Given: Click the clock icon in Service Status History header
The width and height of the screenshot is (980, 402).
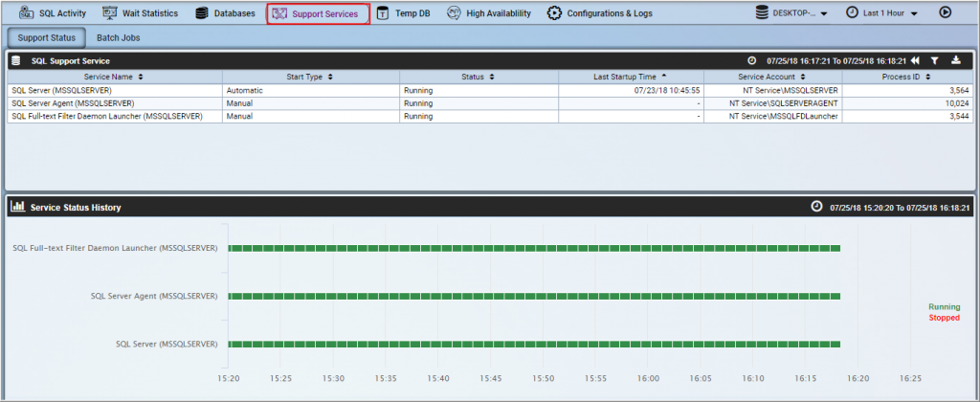Looking at the screenshot, I should [816, 207].
